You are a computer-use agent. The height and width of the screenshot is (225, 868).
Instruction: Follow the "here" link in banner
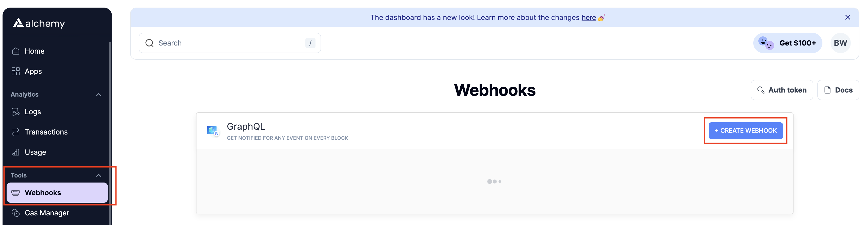pyautogui.click(x=588, y=17)
